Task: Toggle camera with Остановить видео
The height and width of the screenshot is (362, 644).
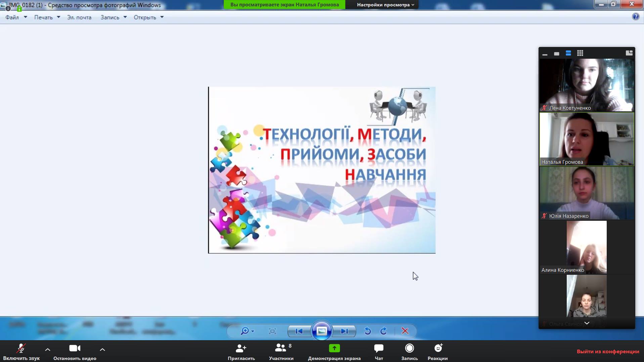Action: pos(75,349)
